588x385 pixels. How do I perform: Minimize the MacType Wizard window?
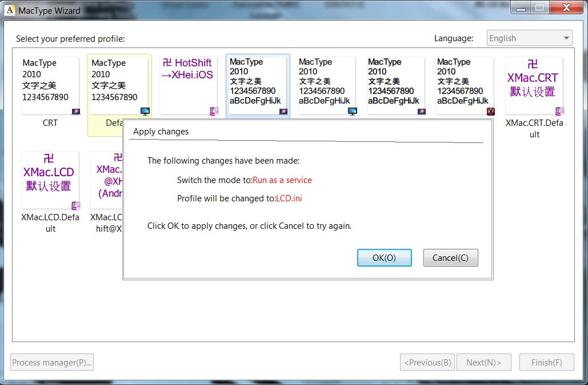521,7
